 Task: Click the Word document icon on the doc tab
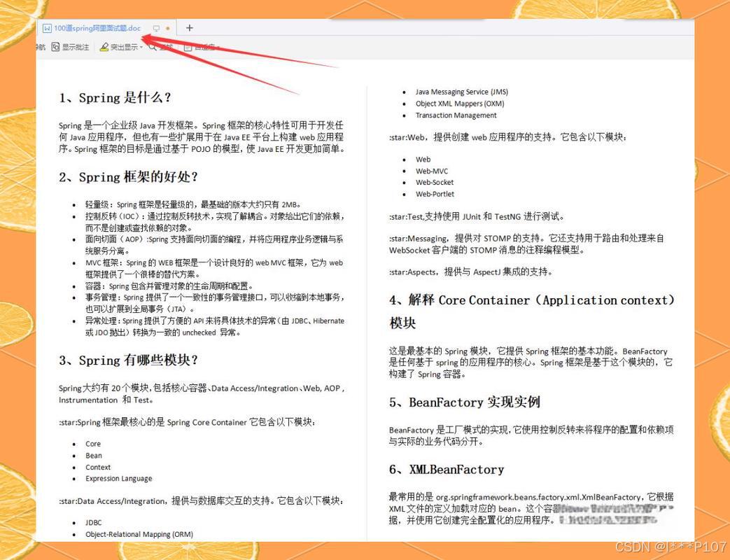coord(47,28)
